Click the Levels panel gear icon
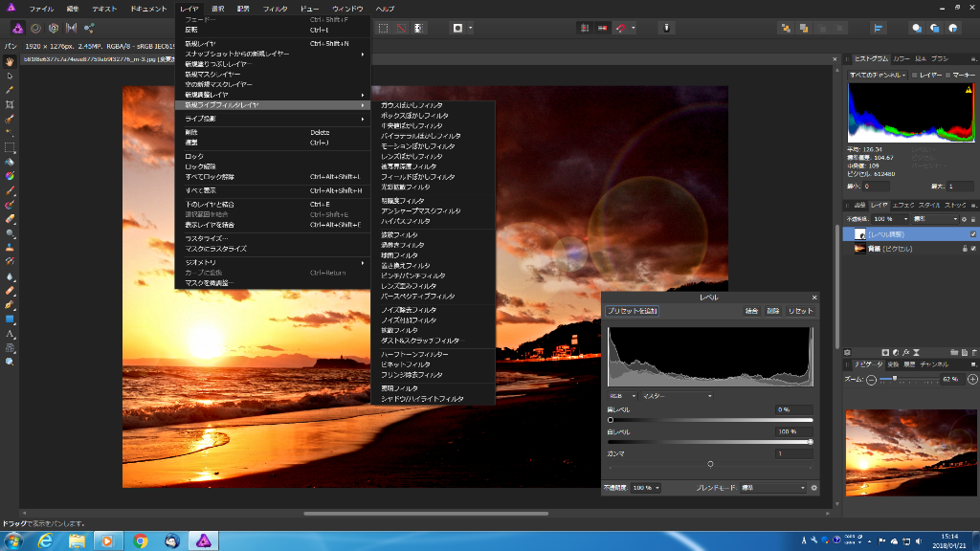Viewport: 980px width, 551px height. 814,488
